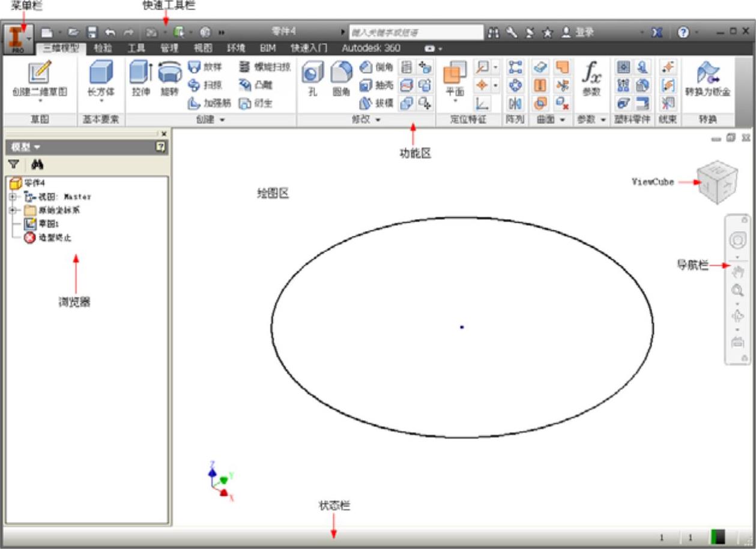Click the Open file folder icon
Image resolution: width=756 pixels, height=549 pixels.
[x=74, y=32]
